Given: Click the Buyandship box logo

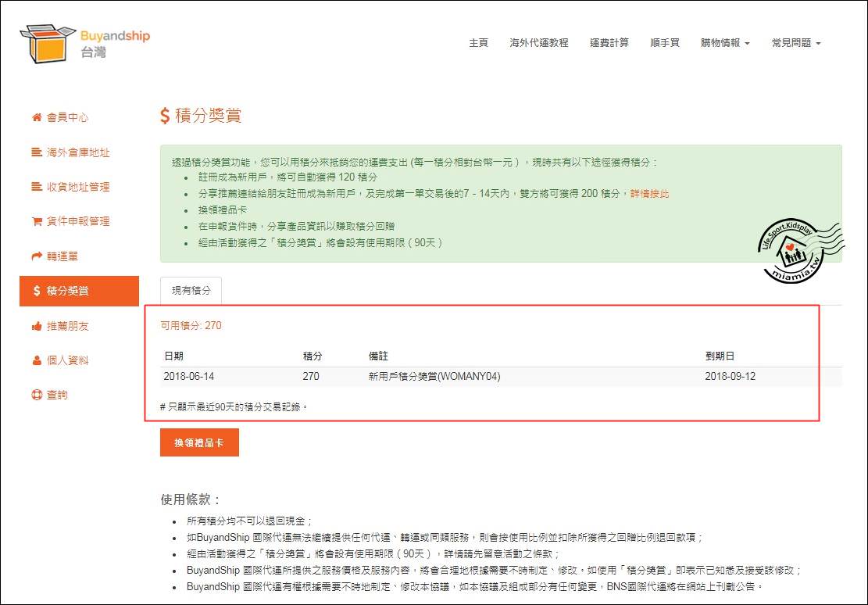Looking at the screenshot, I should (x=47, y=44).
